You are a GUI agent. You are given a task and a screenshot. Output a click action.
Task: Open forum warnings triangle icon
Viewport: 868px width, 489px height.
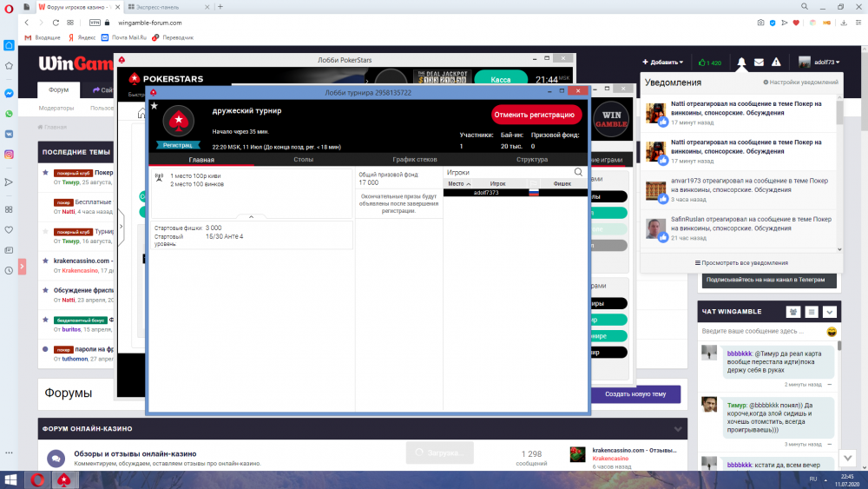(x=776, y=62)
